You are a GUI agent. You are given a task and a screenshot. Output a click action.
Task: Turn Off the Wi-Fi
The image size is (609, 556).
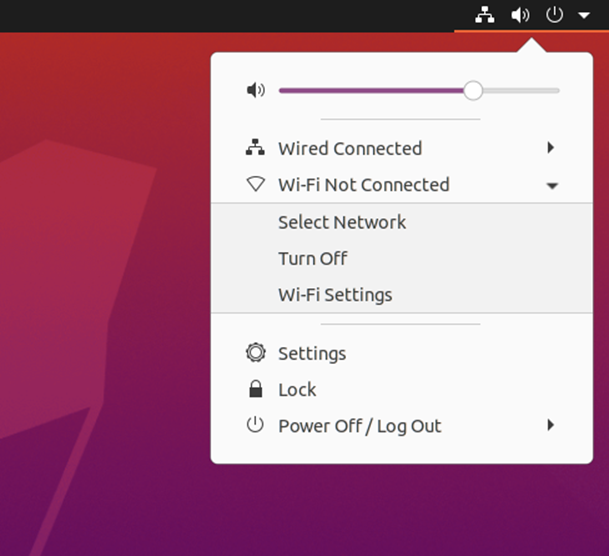pos(313,258)
